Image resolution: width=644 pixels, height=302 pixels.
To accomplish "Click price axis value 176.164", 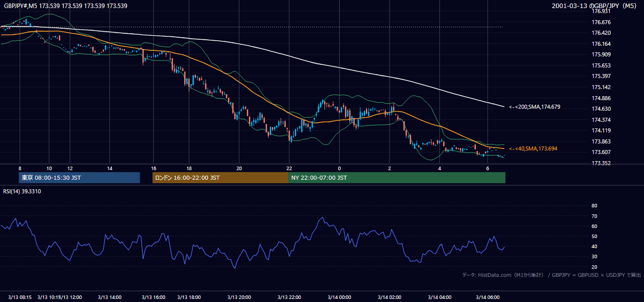I will click(x=601, y=44).
